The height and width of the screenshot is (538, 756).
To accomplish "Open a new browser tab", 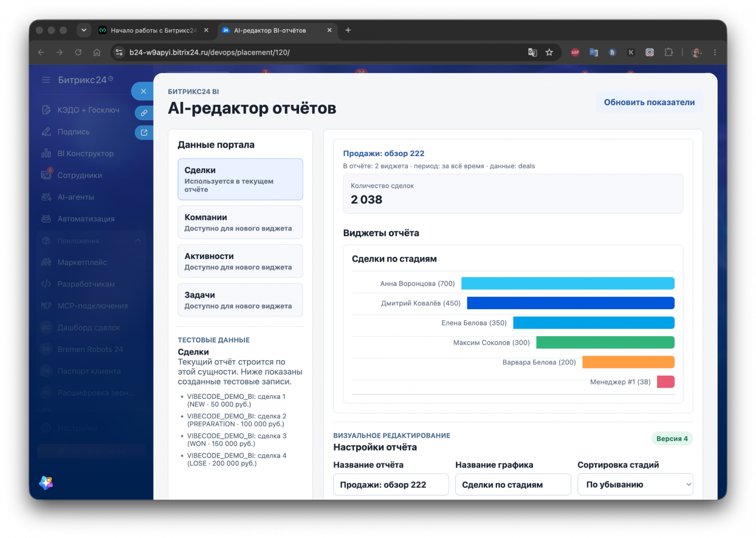I will [348, 30].
